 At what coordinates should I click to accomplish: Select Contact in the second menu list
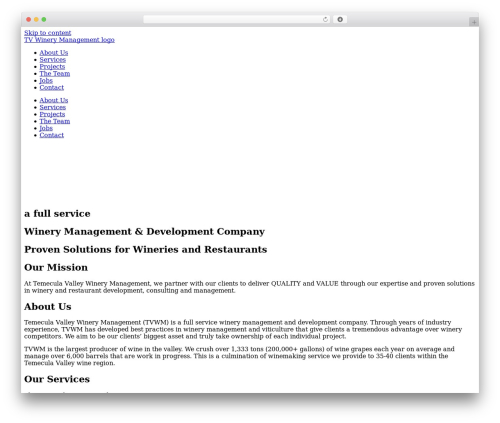52,135
